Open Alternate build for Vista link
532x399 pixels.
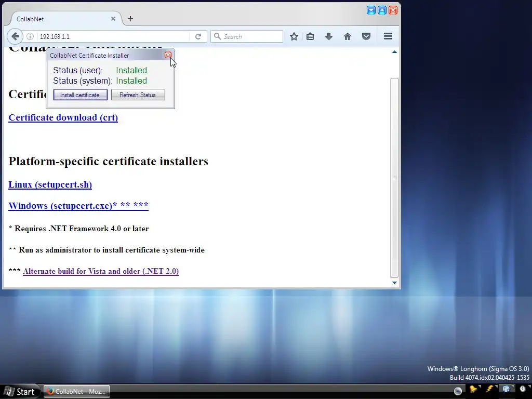click(x=101, y=271)
